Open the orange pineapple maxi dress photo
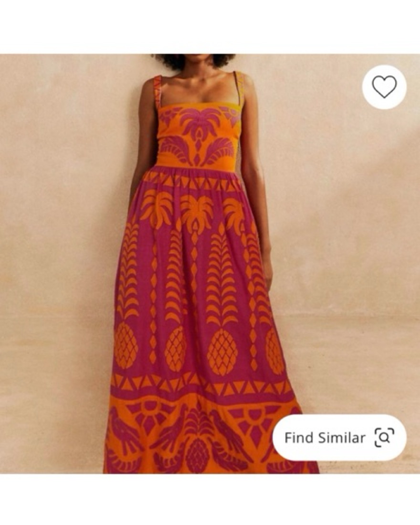This screenshot has width=420, height=525. pos(210,264)
